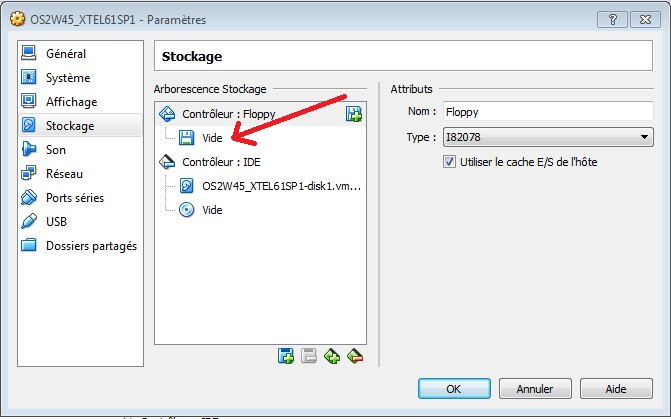Click the add attachment icon below storage tree

click(286, 356)
